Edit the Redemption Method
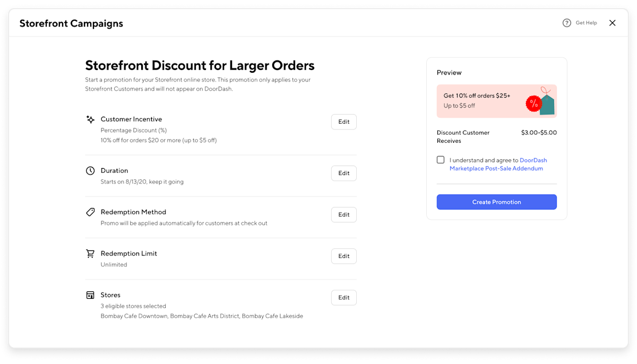 343,214
